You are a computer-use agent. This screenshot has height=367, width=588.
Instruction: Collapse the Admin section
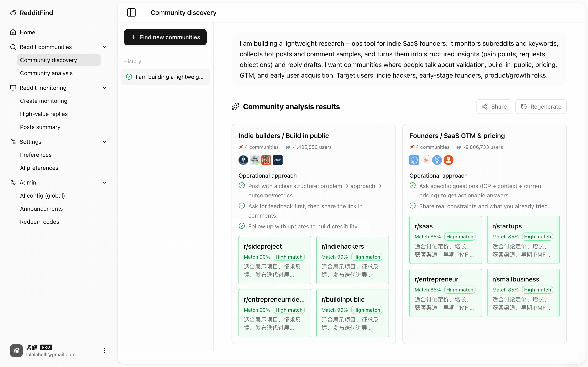coord(104,182)
